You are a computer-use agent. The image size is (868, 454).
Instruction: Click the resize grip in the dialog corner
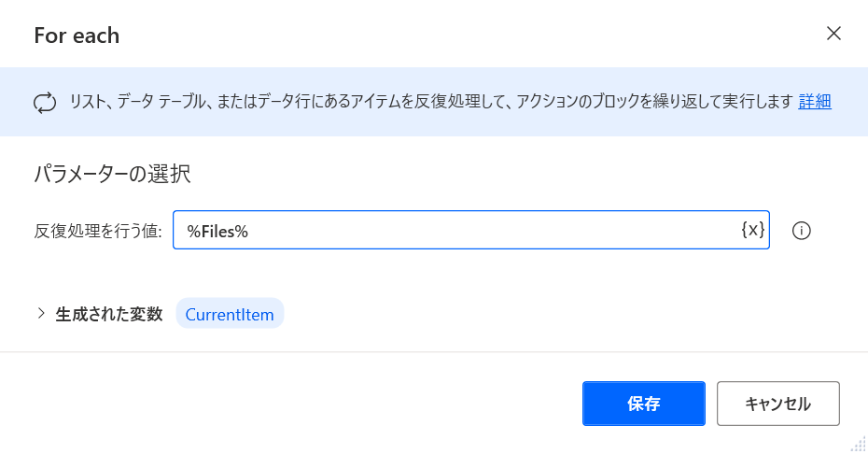(858, 445)
